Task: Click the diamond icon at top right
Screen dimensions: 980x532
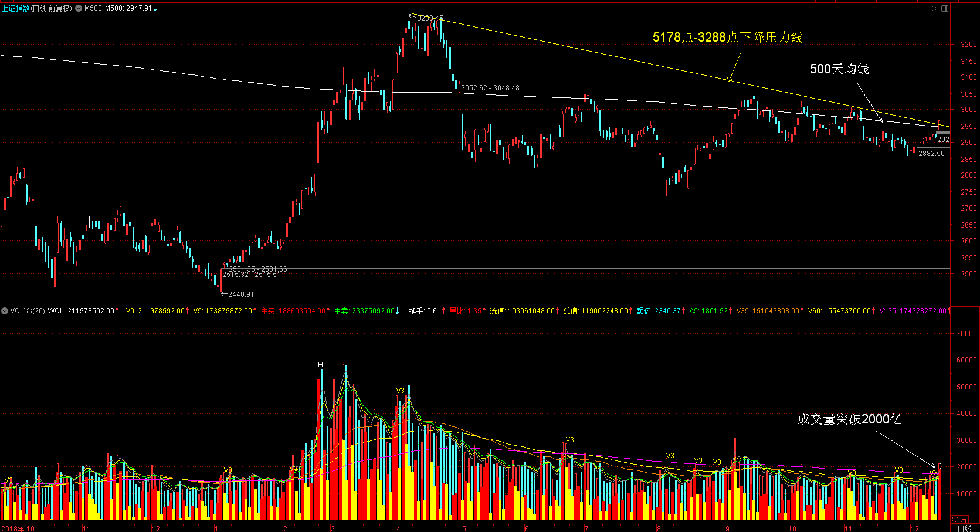Action: click(934, 8)
